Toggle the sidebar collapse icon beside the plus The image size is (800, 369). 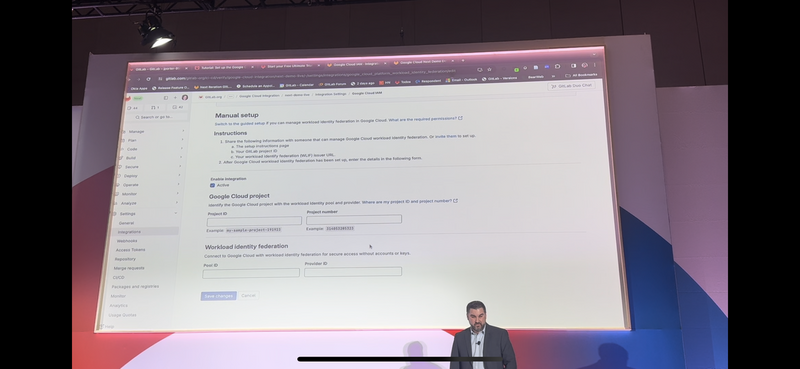[x=166, y=97]
